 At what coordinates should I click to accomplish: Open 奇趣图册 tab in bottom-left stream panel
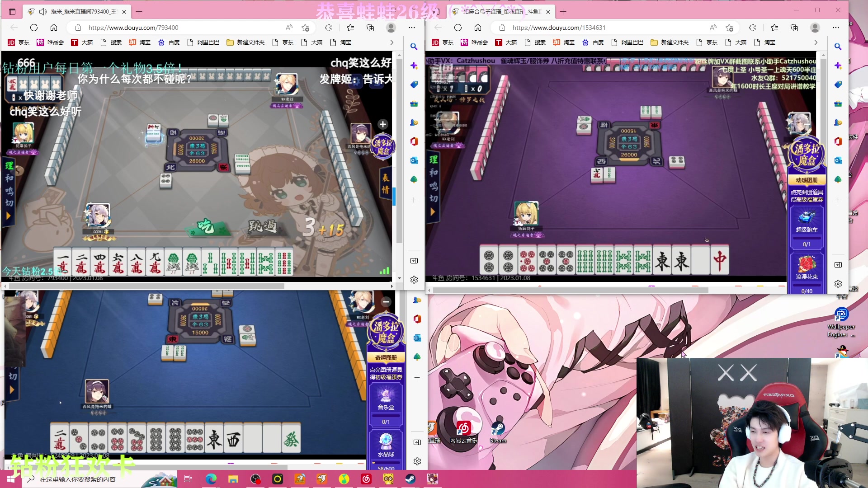386,357
